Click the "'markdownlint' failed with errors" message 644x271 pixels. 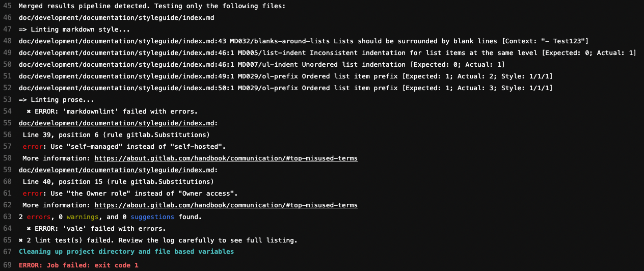click(112, 112)
